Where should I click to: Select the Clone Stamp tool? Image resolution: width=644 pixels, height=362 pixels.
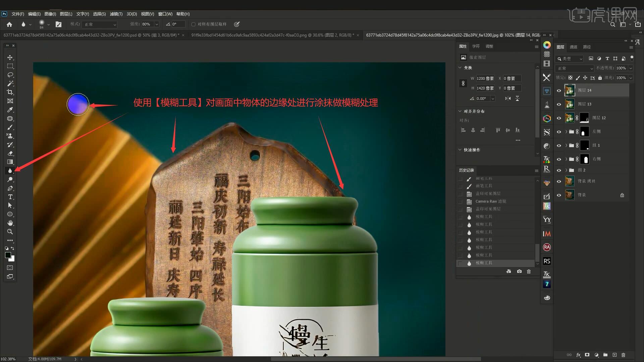10,136
